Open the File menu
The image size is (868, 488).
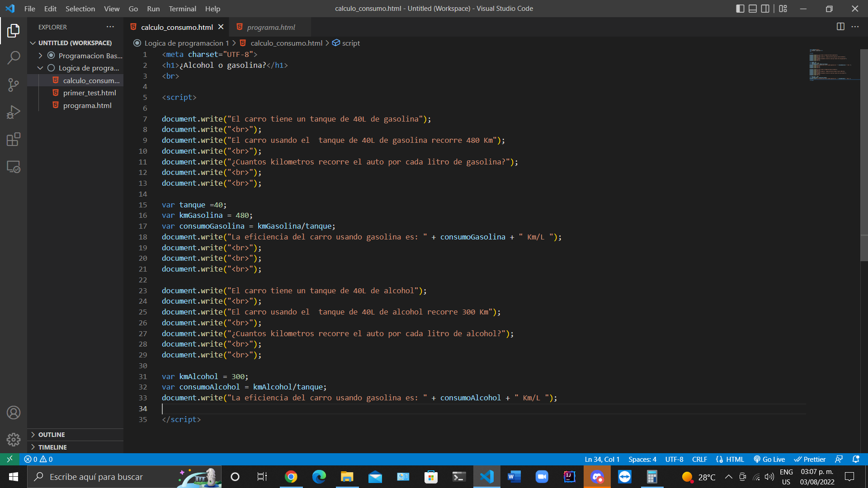[x=30, y=9]
